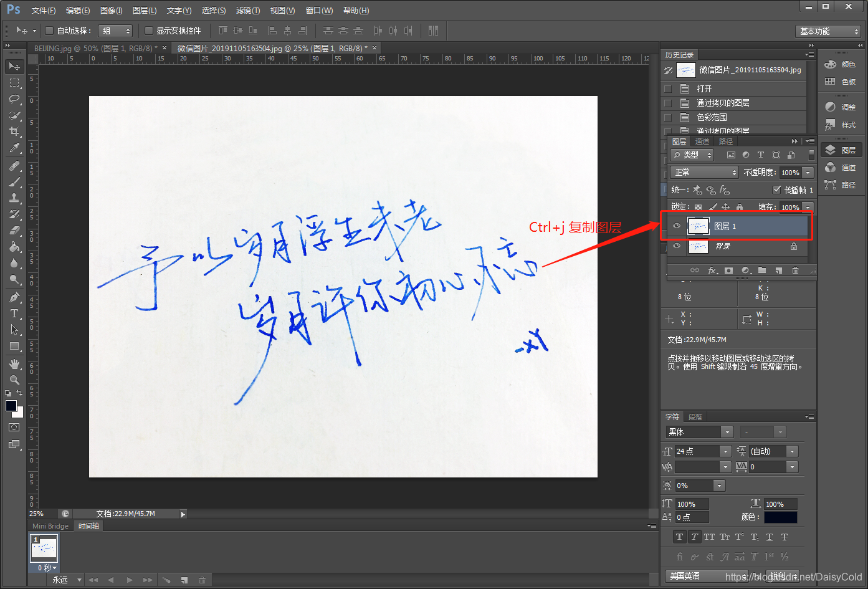Toggle the 色彩范围 history state checkbox

668,117
